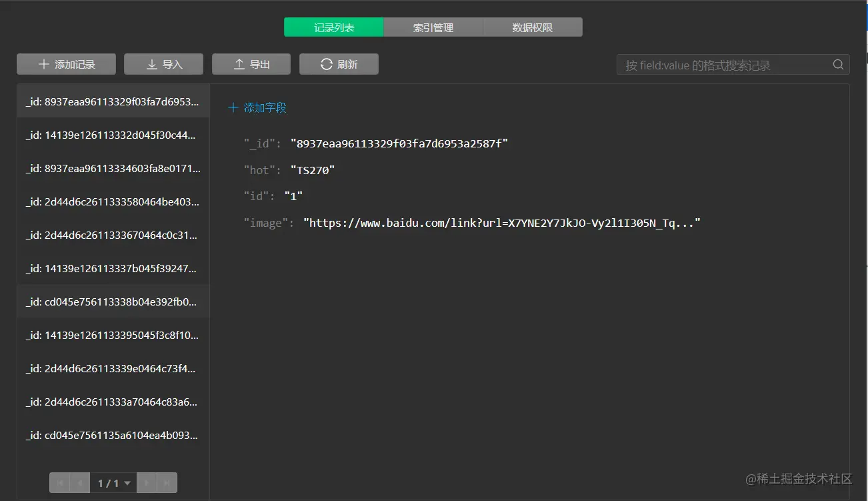Click the 添加记录 (add record) button
This screenshot has height=501, width=868.
coord(67,65)
